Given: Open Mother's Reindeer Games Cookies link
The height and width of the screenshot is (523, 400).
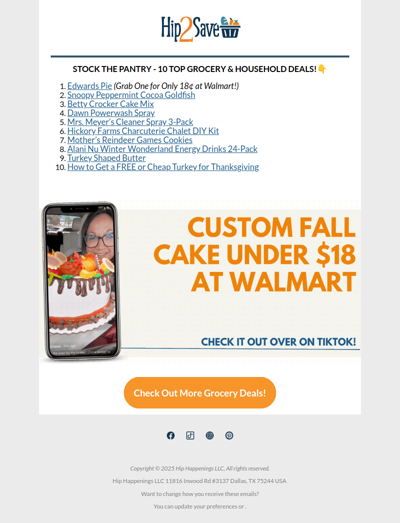Looking at the screenshot, I should pyautogui.click(x=130, y=140).
